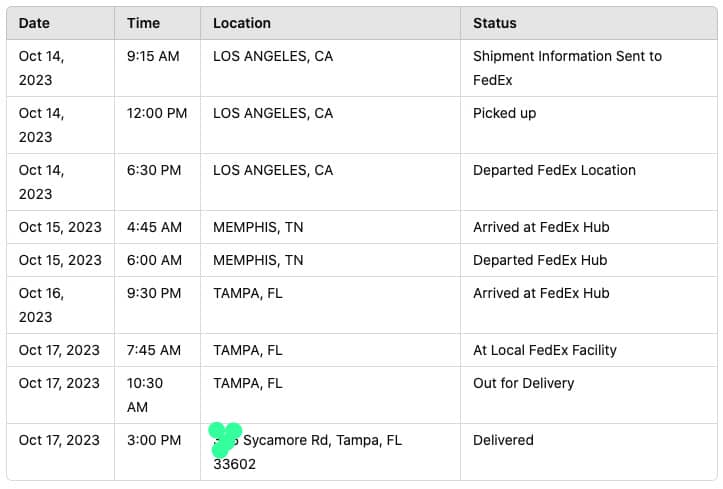Click the "Delivered" status cell
This screenshot has width=723, height=489.
(x=503, y=440)
